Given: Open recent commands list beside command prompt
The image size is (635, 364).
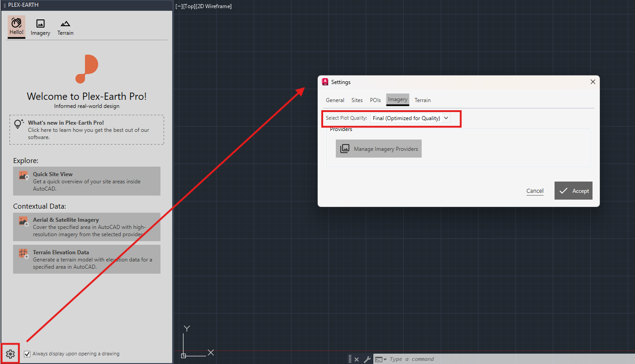Looking at the screenshot, I should pyautogui.click(x=381, y=359).
